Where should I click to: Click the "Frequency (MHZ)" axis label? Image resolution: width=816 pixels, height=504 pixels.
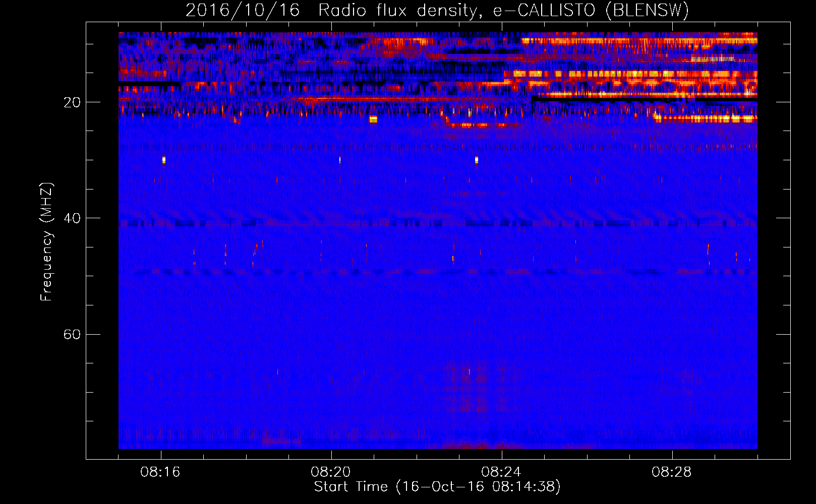(x=46, y=242)
